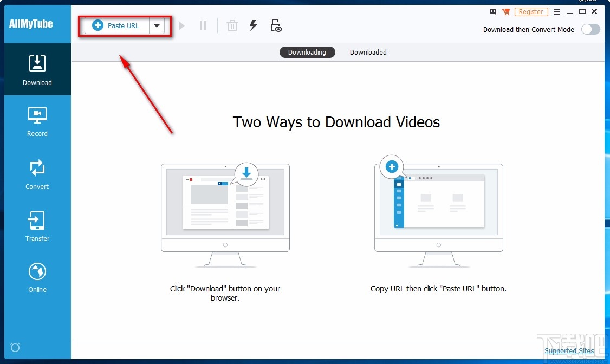610x364 pixels.
Task: Maximize the AllMyTube window
Action: 582,12
